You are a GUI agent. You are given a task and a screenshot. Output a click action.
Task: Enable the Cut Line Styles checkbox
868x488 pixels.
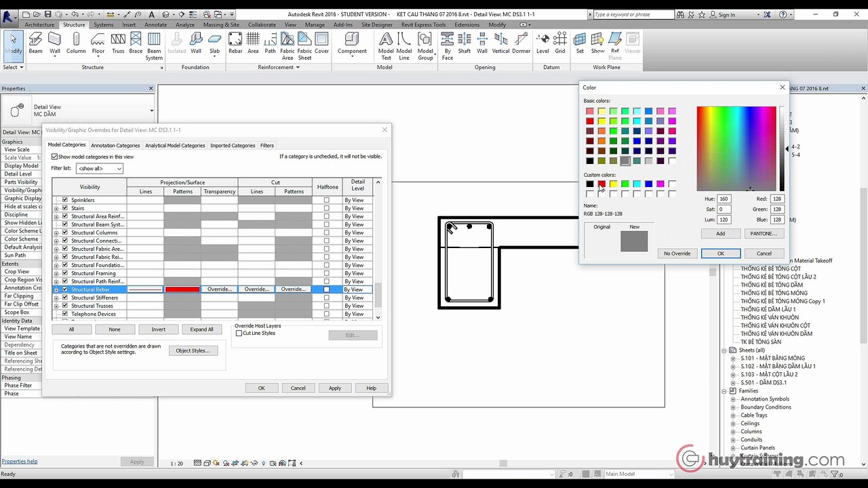point(239,333)
